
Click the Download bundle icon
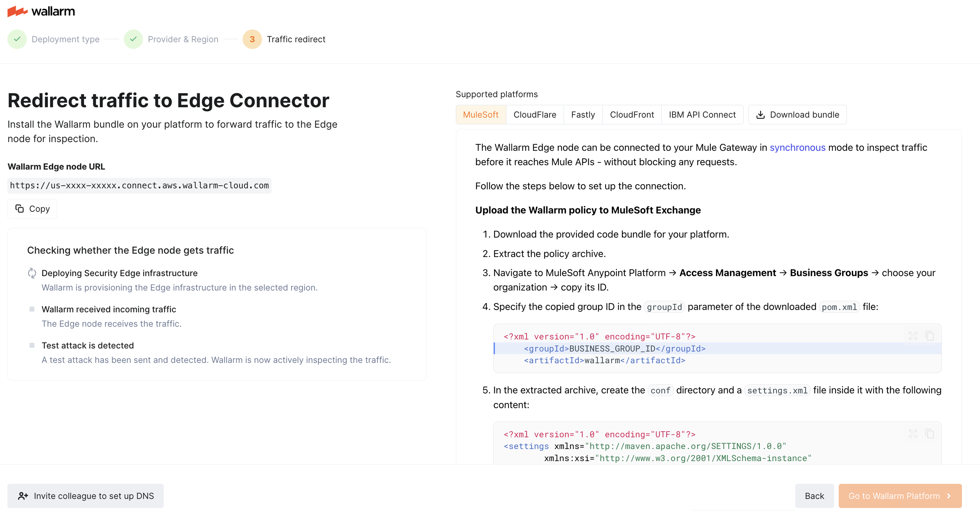[x=760, y=115]
